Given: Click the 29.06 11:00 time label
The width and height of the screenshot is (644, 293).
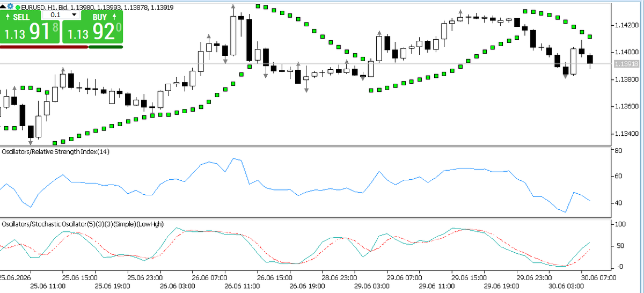Looking at the screenshot, I should pyautogui.click(x=437, y=287).
